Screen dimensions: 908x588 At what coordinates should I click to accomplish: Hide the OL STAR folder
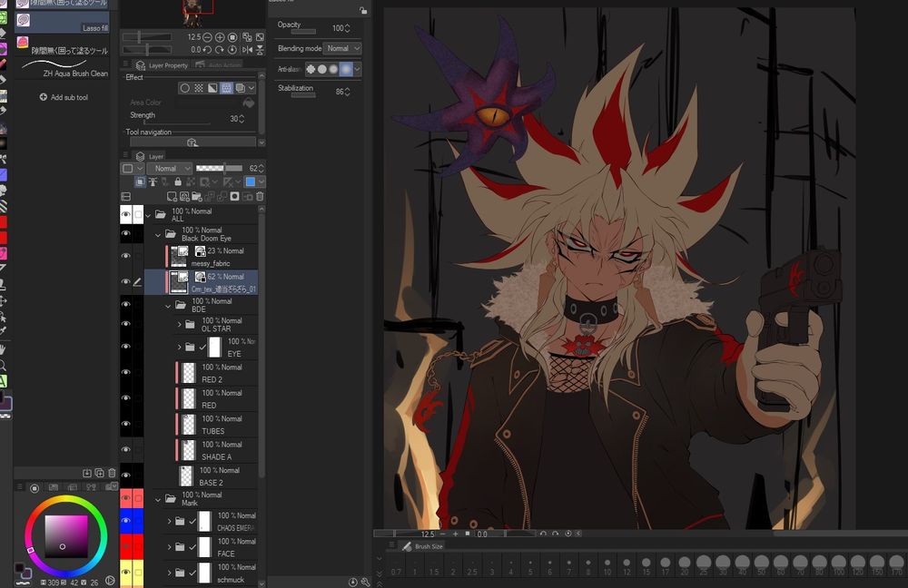point(125,324)
